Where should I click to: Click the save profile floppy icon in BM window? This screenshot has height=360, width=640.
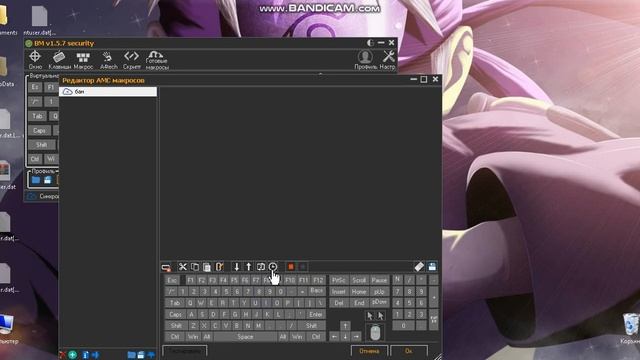click(48, 180)
